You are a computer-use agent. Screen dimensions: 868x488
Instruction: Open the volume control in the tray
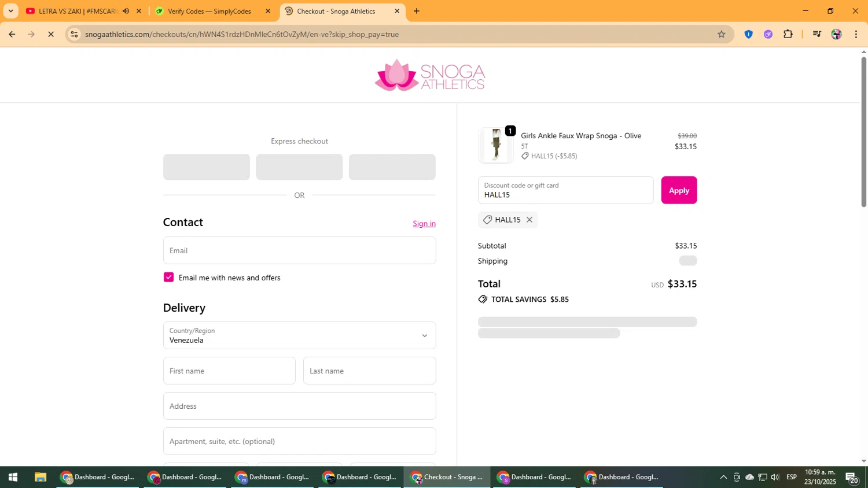(x=775, y=477)
